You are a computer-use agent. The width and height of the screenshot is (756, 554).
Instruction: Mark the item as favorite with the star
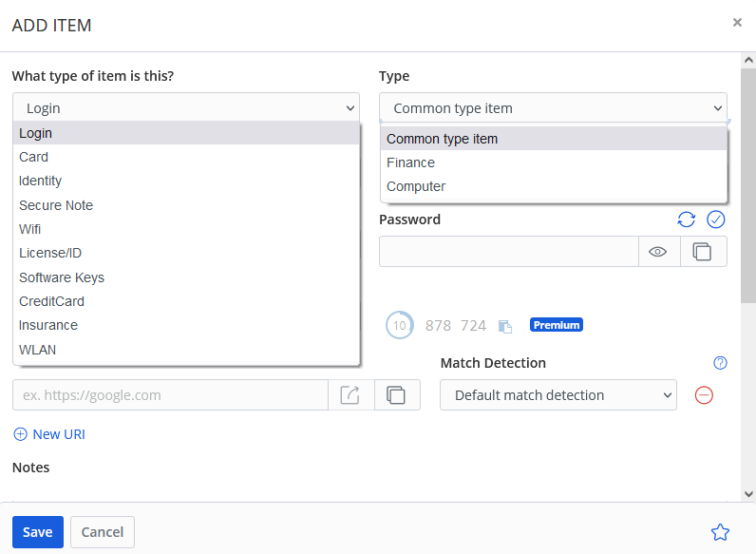coord(720,532)
